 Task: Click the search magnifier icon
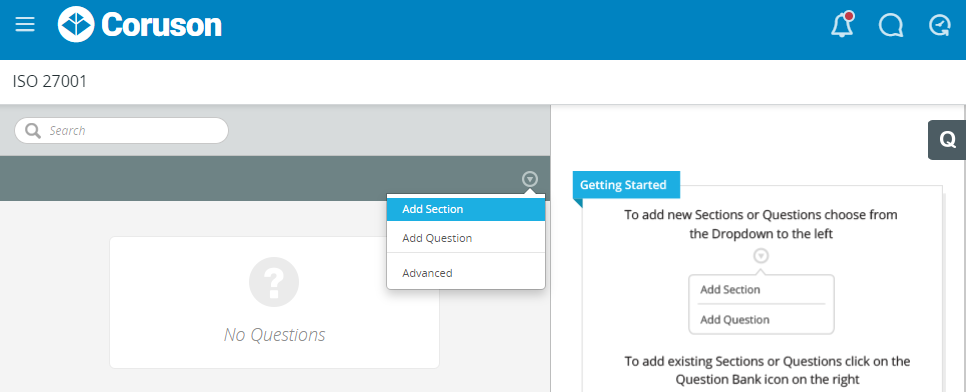pyautogui.click(x=32, y=131)
